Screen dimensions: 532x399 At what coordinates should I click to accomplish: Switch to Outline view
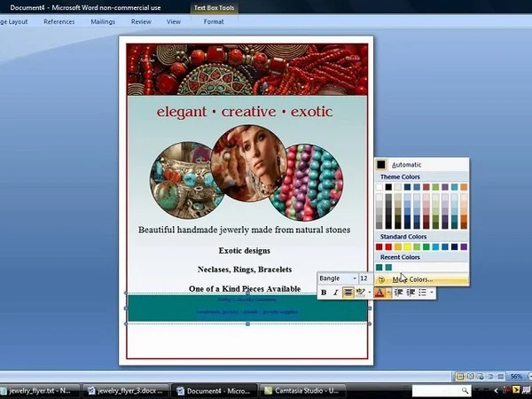click(x=490, y=376)
